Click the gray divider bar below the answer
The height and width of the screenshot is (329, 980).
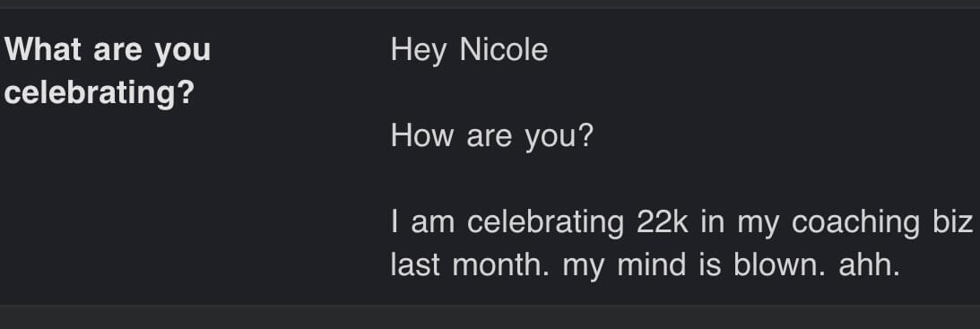pos(490,316)
